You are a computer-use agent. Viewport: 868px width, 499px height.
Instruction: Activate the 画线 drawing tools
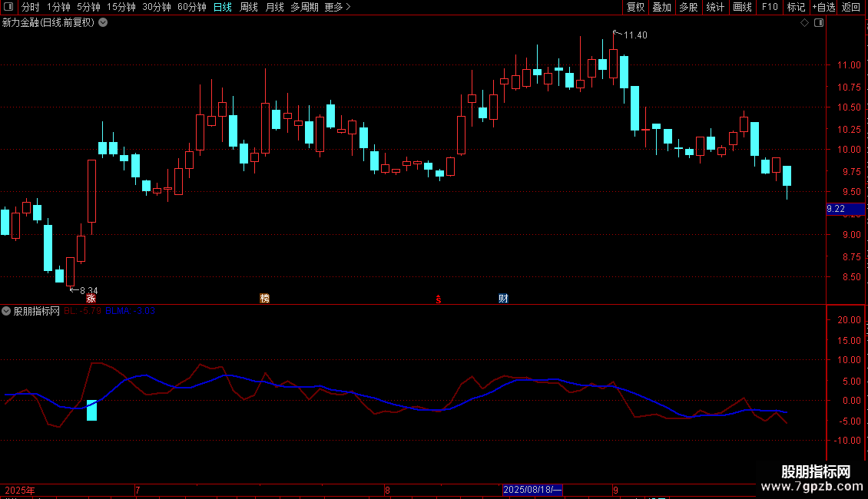click(x=742, y=7)
